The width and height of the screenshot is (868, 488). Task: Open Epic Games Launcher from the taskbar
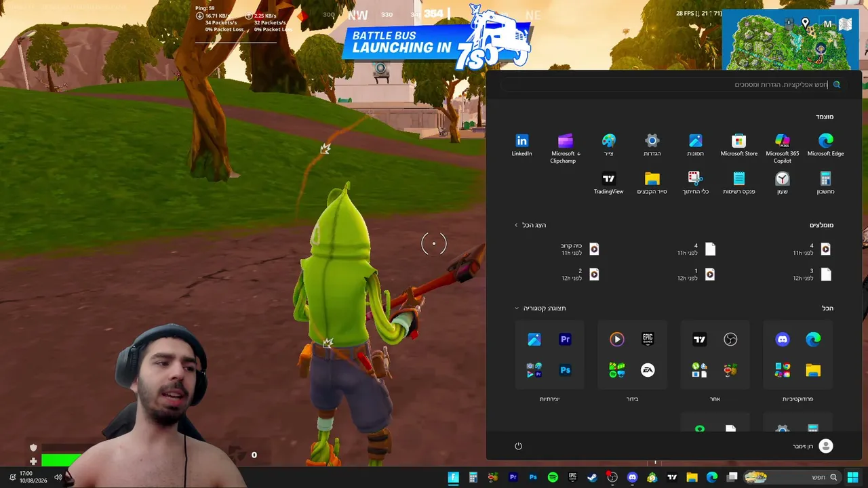tap(572, 477)
